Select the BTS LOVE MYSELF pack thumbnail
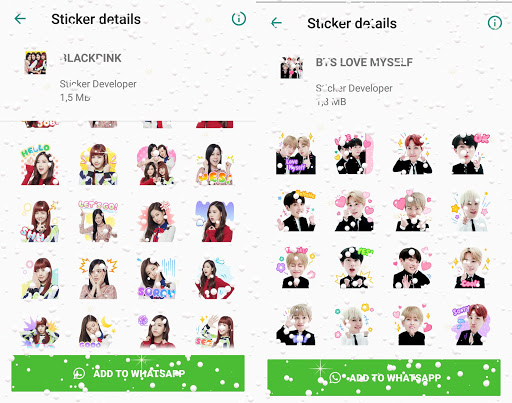This screenshot has height=403, width=512. point(292,67)
